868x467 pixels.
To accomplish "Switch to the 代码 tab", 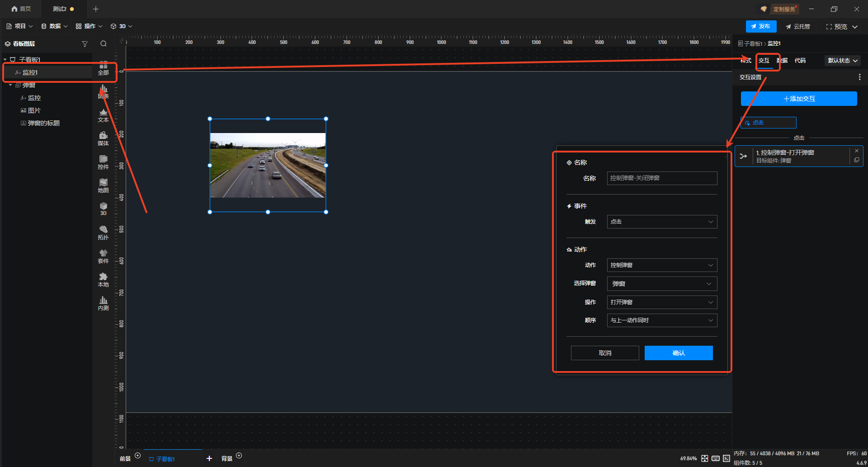I will coord(800,61).
